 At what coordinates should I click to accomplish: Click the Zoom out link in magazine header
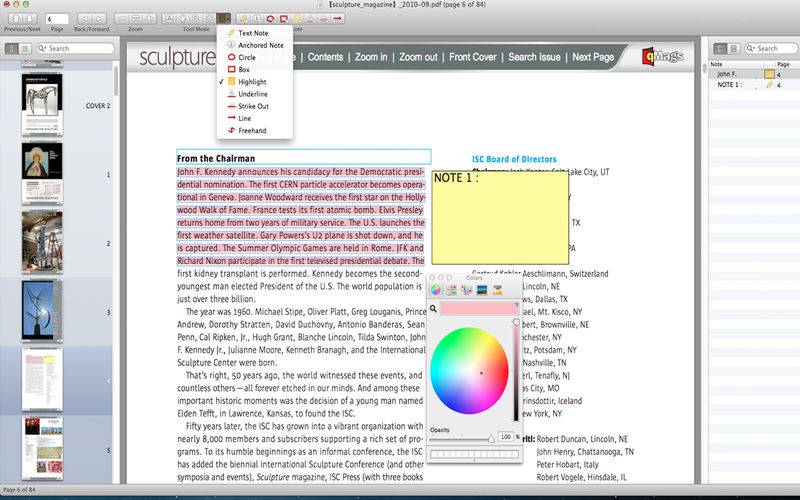(x=418, y=57)
